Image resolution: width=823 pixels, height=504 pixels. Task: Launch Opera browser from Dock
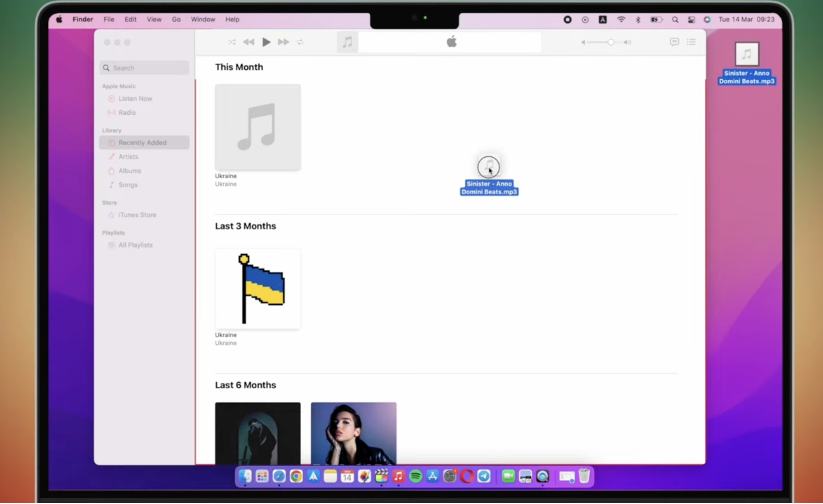pos(467,476)
